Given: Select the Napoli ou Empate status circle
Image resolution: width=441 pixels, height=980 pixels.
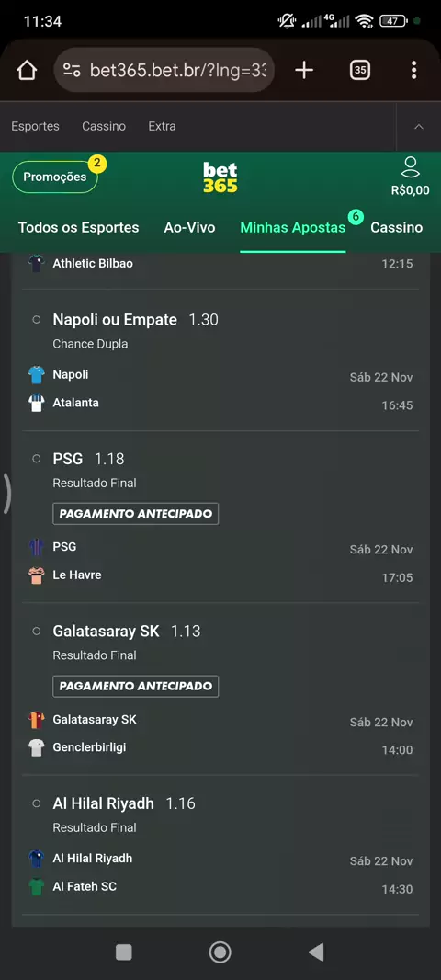Looking at the screenshot, I should coord(36,319).
